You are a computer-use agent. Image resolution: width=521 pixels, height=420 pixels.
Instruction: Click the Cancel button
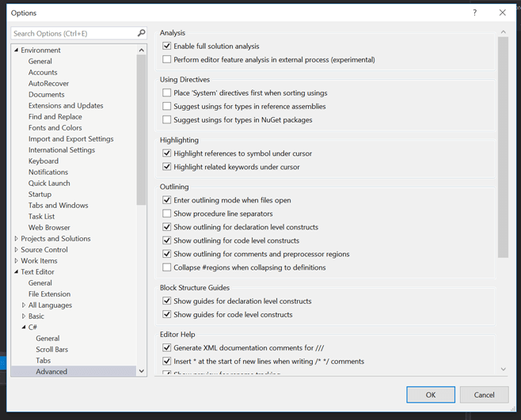(484, 395)
